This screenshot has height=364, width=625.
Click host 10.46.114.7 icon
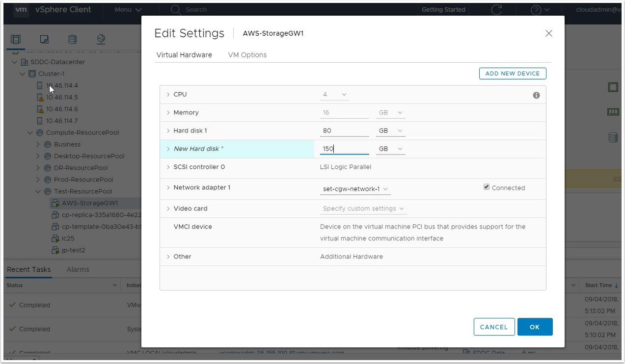coord(40,121)
